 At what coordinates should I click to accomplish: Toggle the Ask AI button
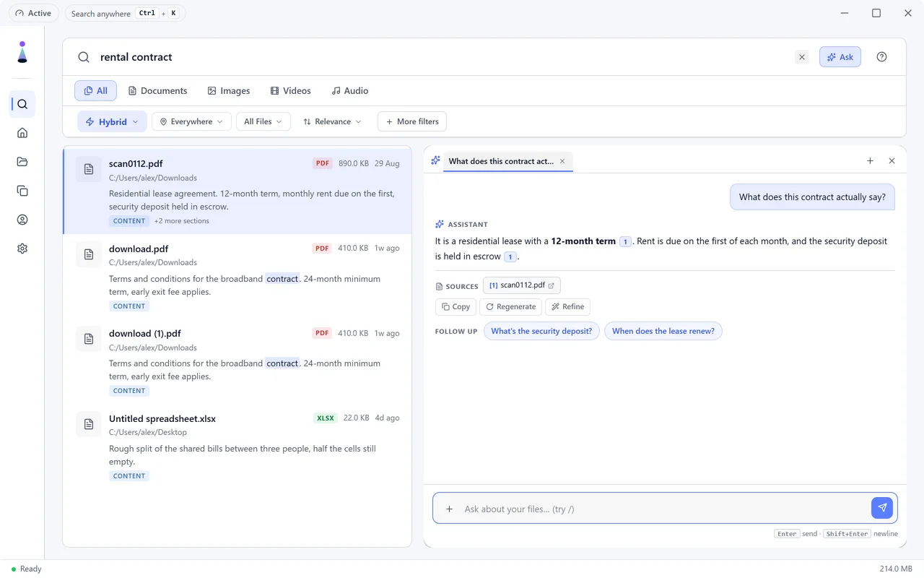click(x=840, y=57)
